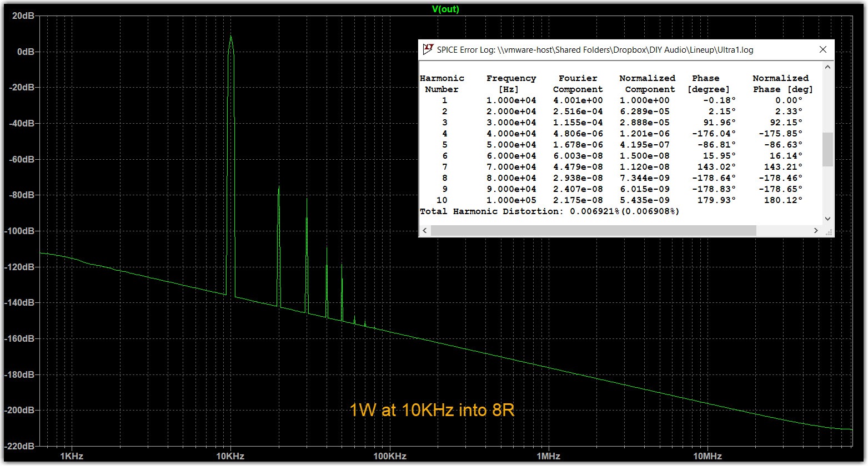
Task: Click the V(out) trace label
Action: click(x=445, y=9)
